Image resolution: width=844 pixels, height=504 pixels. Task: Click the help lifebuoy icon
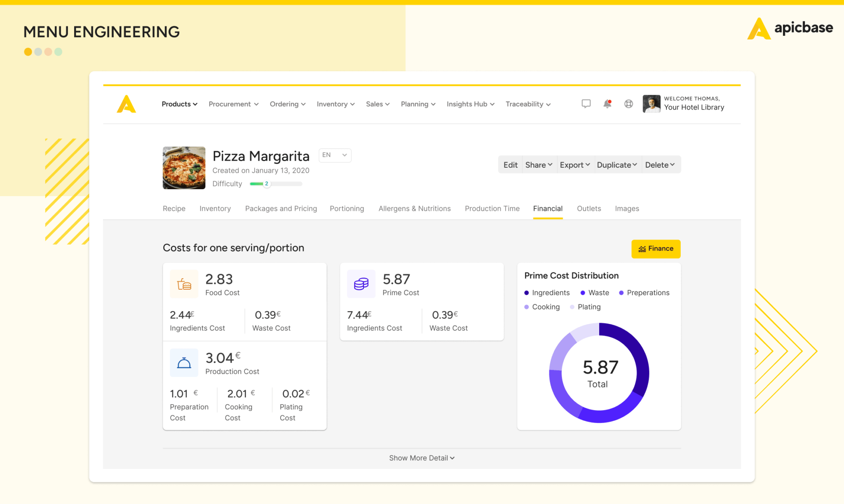pyautogui.click(x=628, y=104)
